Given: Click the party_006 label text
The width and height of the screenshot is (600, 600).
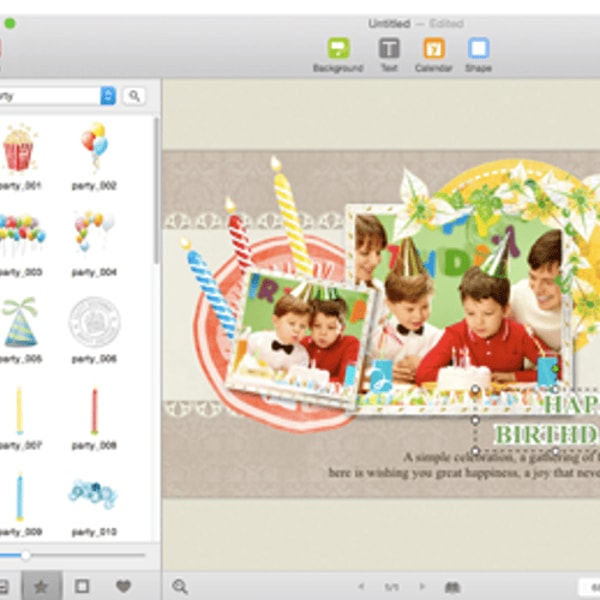Looking at the screenshot, I should click(x=94, y=359).
